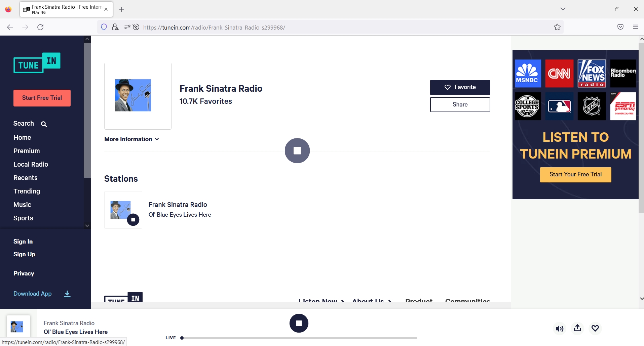Open the Sign Up link

(x=24, y=254)
